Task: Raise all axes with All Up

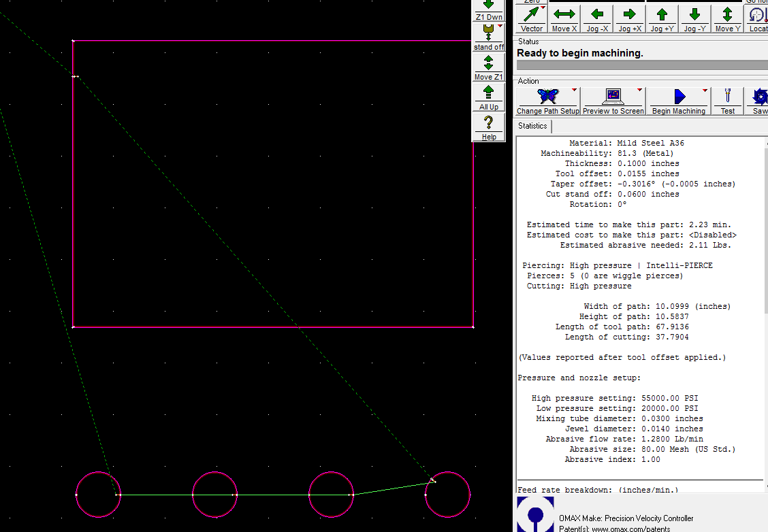Action: coord(488,97)
